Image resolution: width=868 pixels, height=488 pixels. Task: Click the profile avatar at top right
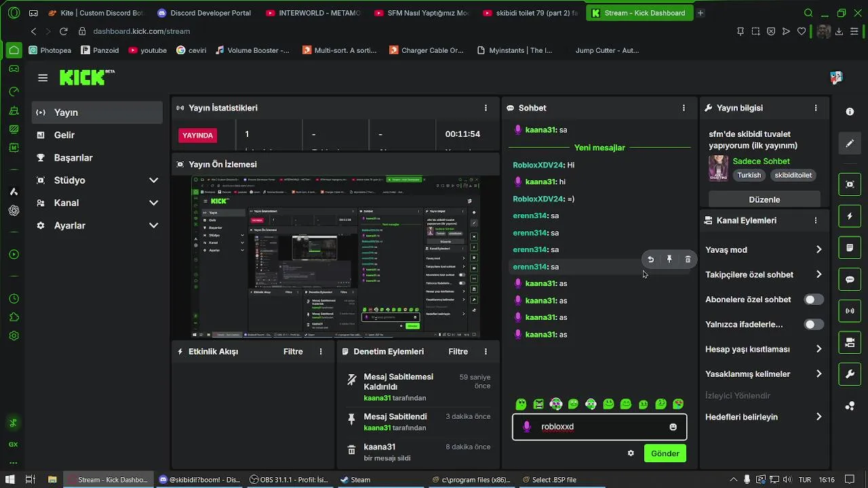point(836,78)
